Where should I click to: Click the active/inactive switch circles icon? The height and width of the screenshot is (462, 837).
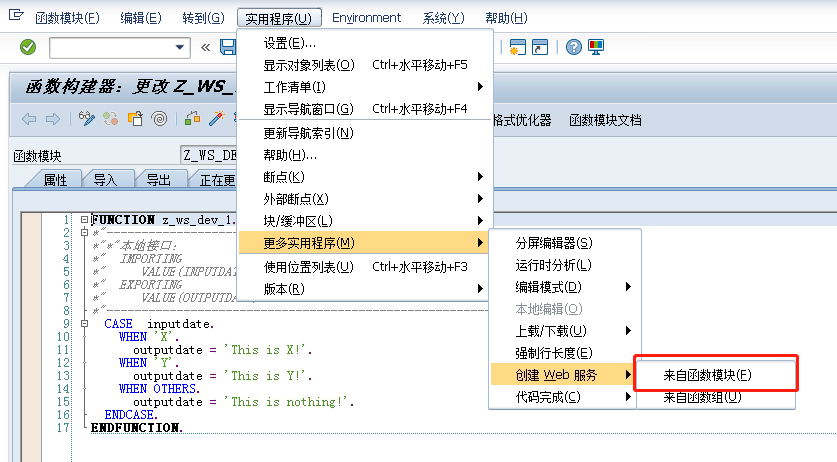tap(111, 118)
